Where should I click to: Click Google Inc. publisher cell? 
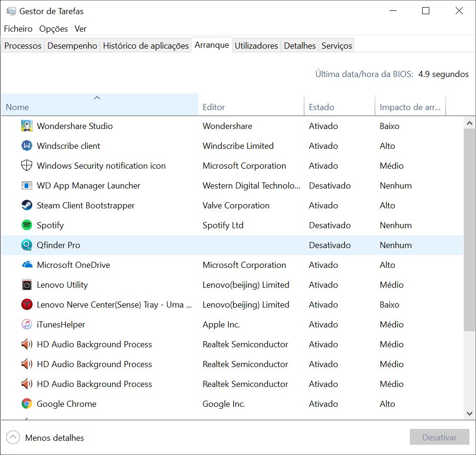223,404
